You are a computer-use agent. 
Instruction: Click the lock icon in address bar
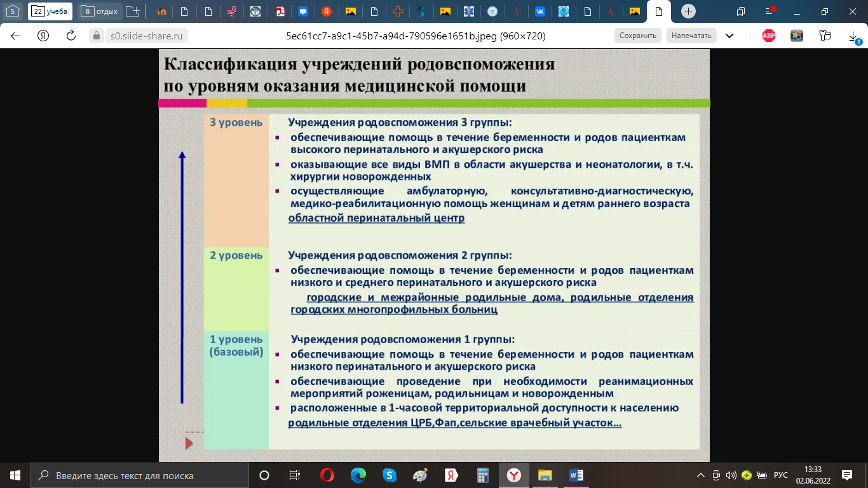tap(97, 36)
